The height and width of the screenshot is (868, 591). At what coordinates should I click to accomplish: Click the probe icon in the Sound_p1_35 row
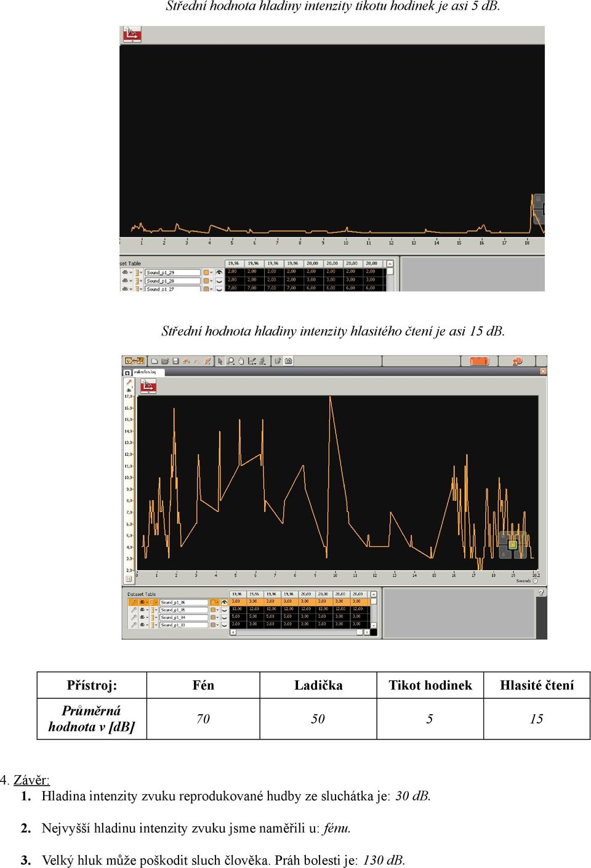[x=133, y=610]
